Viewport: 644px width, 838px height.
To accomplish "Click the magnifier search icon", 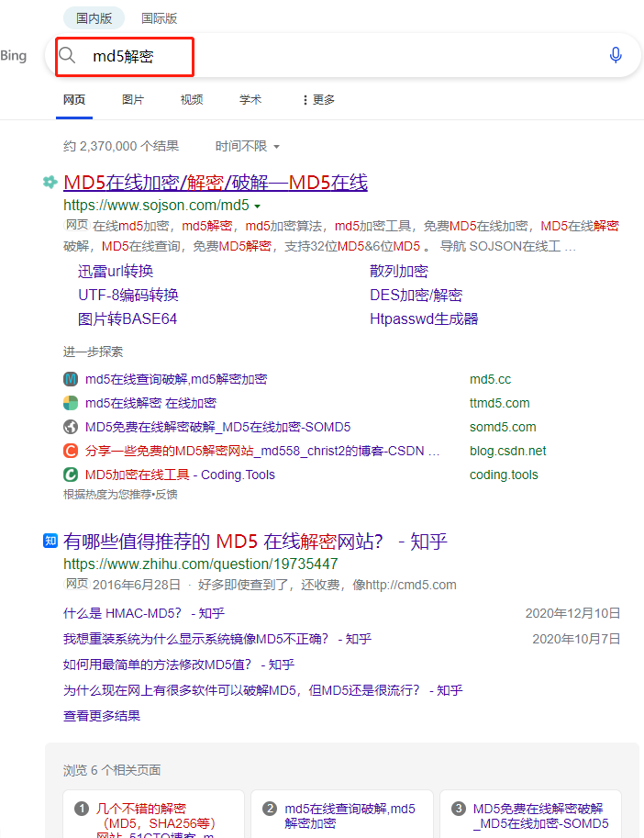I will point(67,55).
